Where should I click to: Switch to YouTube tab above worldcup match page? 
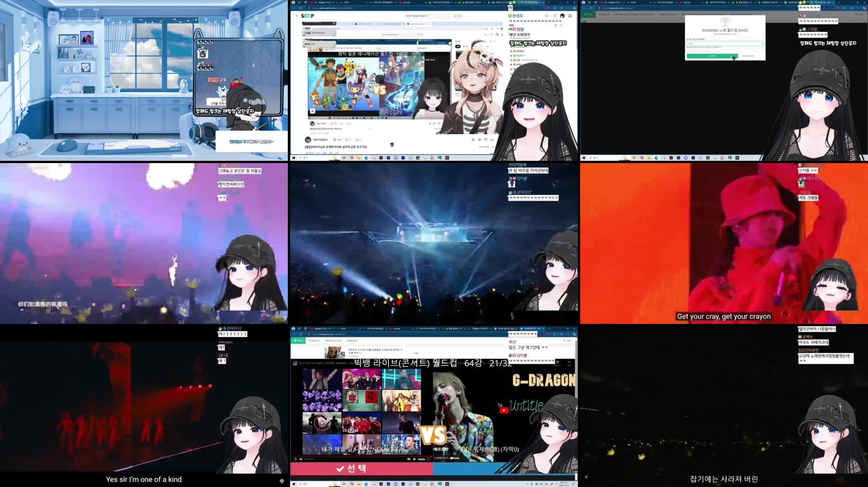coord(400,328)
